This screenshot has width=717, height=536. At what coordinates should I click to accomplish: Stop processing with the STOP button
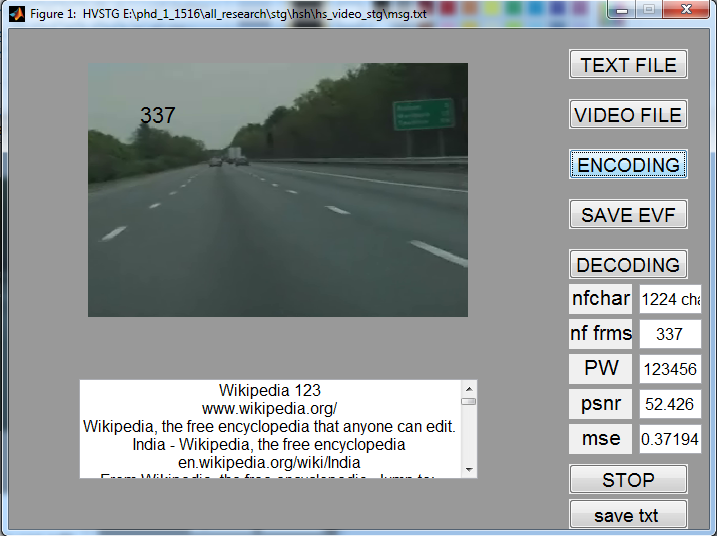[628, 479]
